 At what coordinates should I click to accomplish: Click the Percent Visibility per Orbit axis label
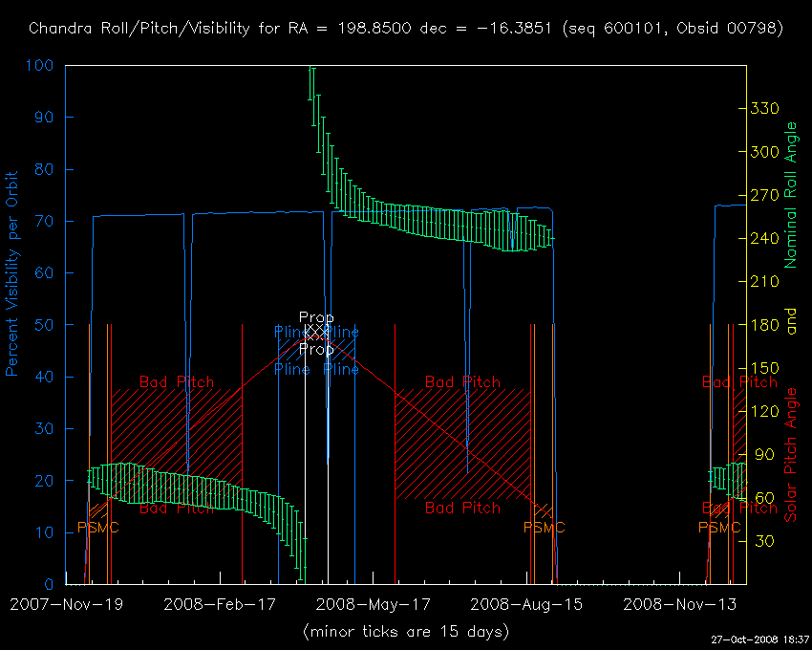13,287
